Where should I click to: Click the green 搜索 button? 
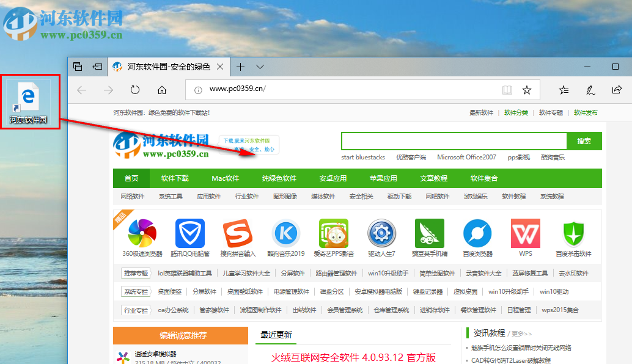click(x=583, y=140)
